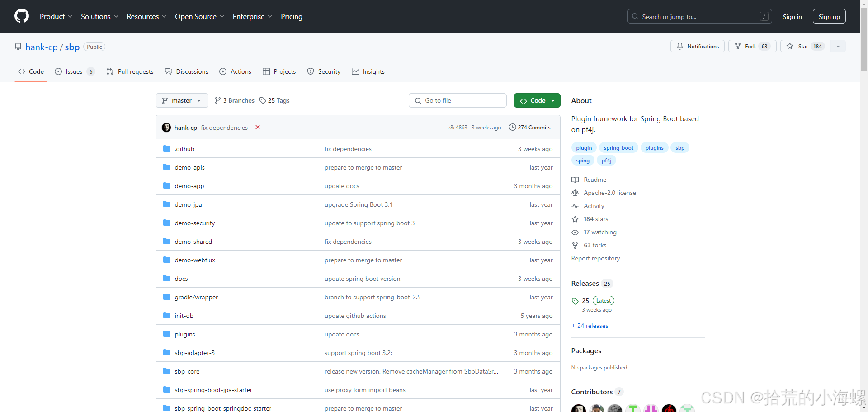Open the master branch selector
868x412 pixels.
click(x=182, y=100)
